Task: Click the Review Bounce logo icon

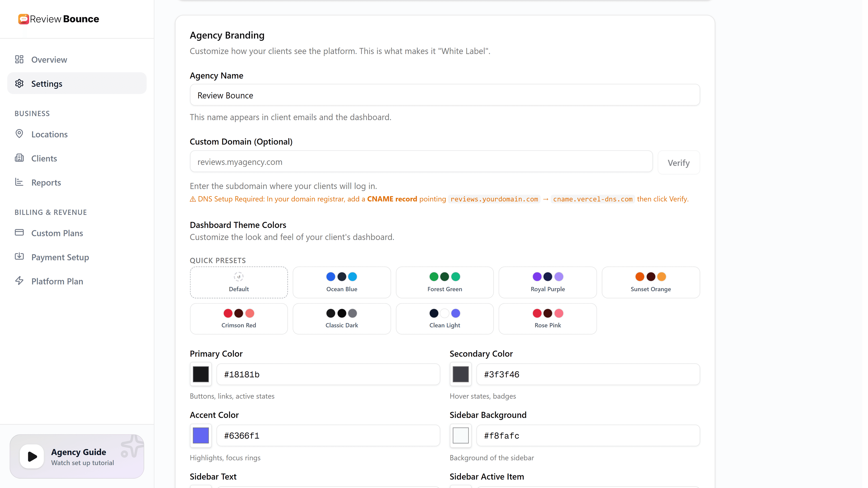Action: click(x=23, y=19)
